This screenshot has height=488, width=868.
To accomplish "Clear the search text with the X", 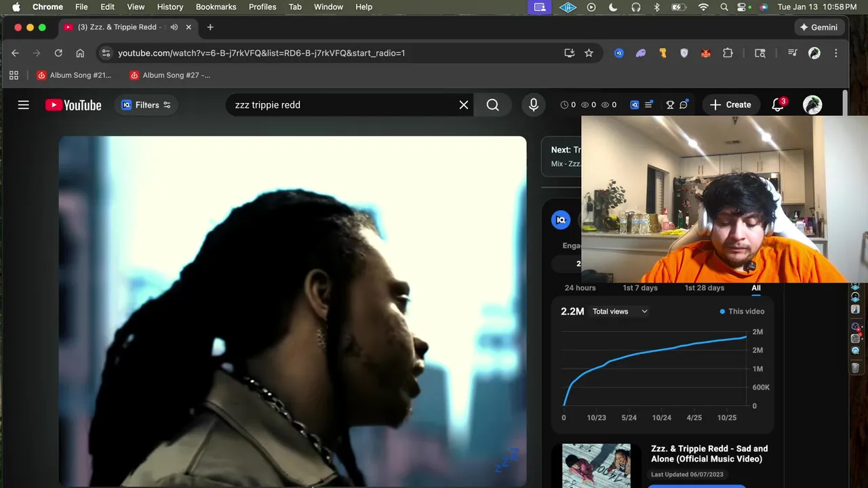I will 464,105.
